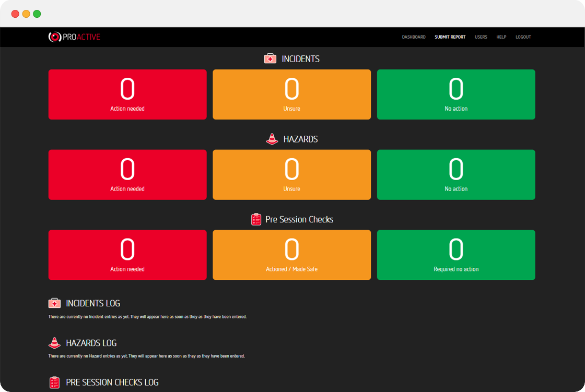Screen dimensions: 585x392
Task: Open Pre Session Checks Action needed card
Action: [127, 255]
